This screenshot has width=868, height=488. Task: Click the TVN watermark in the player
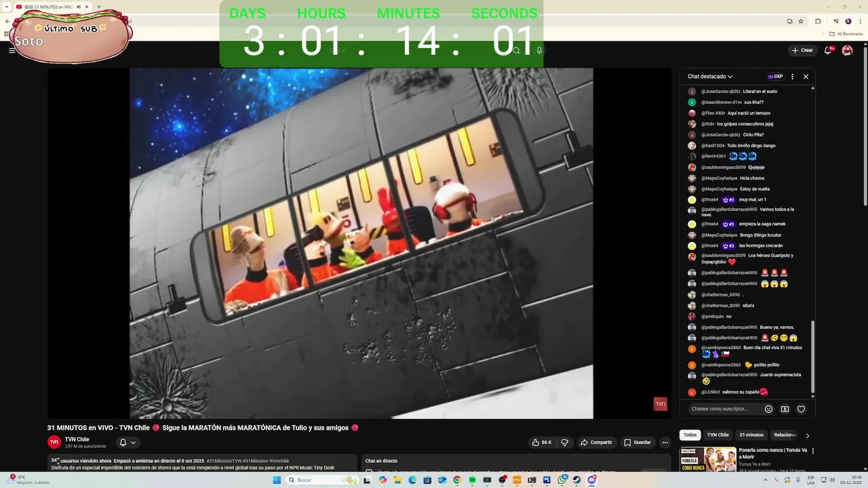click(660, 404)
